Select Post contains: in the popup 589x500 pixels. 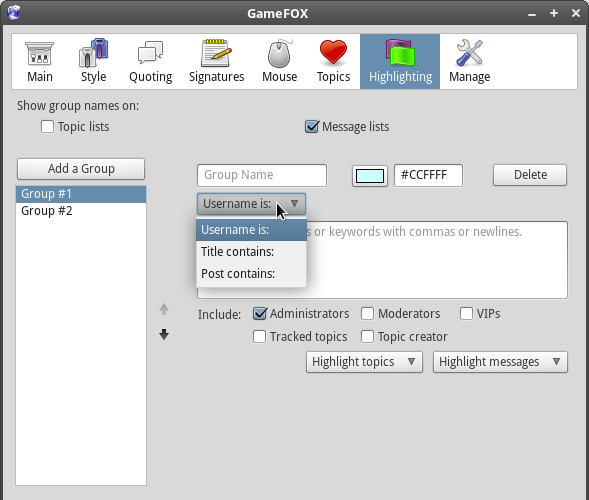tap(251, 274)
